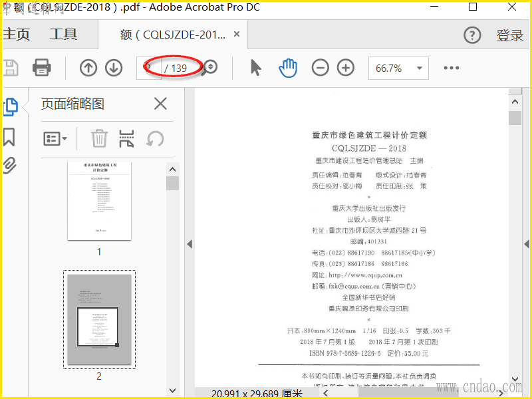Print the document with printer icon
Viewport: 532px width, 399px height.
(42, 67)
